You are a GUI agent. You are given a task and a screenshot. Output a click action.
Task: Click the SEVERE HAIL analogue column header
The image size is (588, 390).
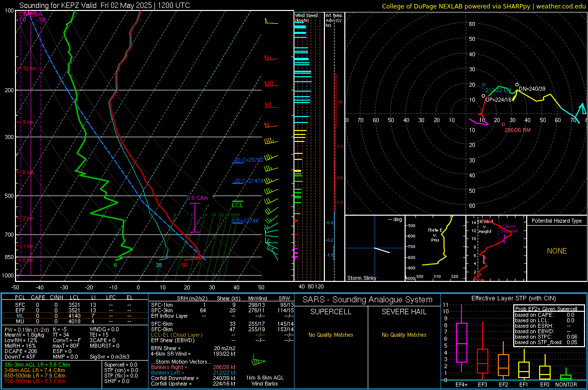coord(404,312)
